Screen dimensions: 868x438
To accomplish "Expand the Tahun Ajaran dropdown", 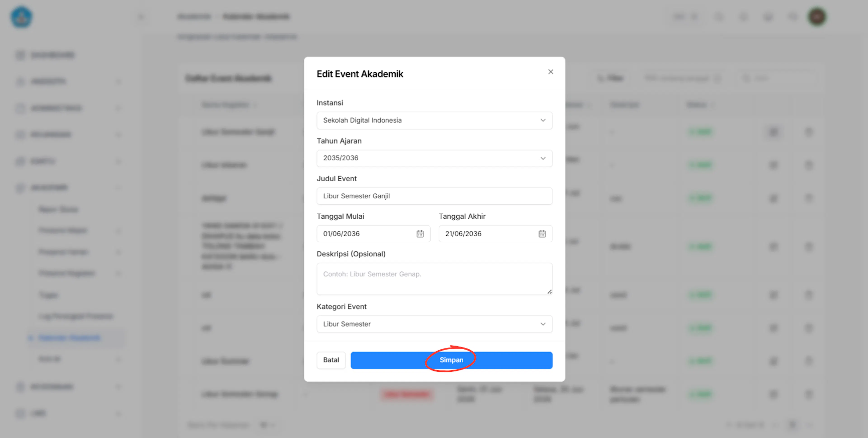I will tap(434, 158).
